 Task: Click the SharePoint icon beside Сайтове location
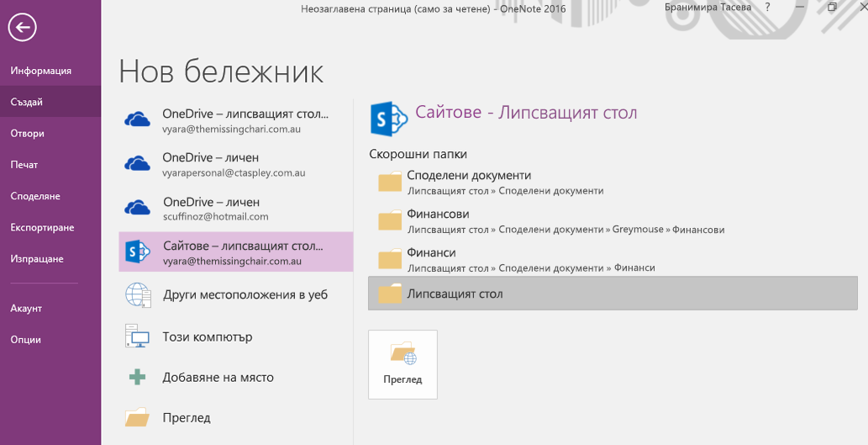tap(138, 252)
